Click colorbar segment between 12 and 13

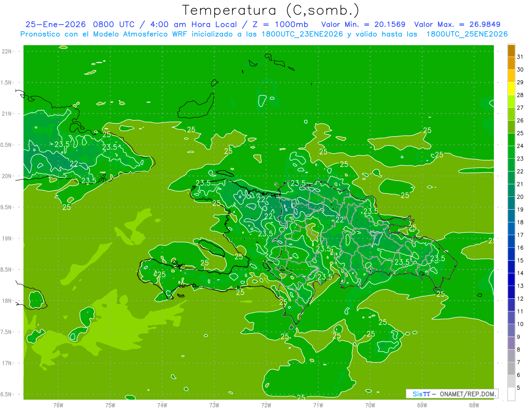[511, 293]
